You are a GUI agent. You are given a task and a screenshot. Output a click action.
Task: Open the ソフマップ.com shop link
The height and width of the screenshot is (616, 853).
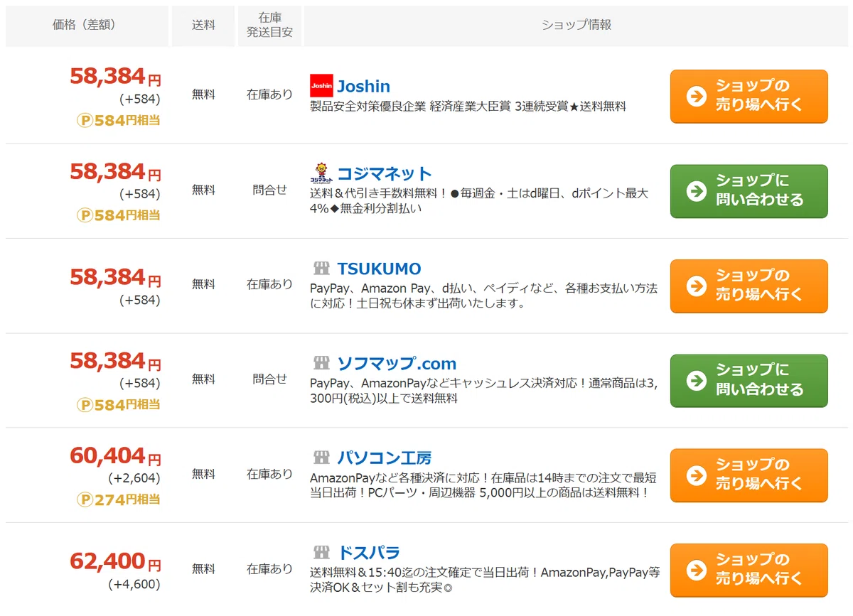tap(397, 363)
